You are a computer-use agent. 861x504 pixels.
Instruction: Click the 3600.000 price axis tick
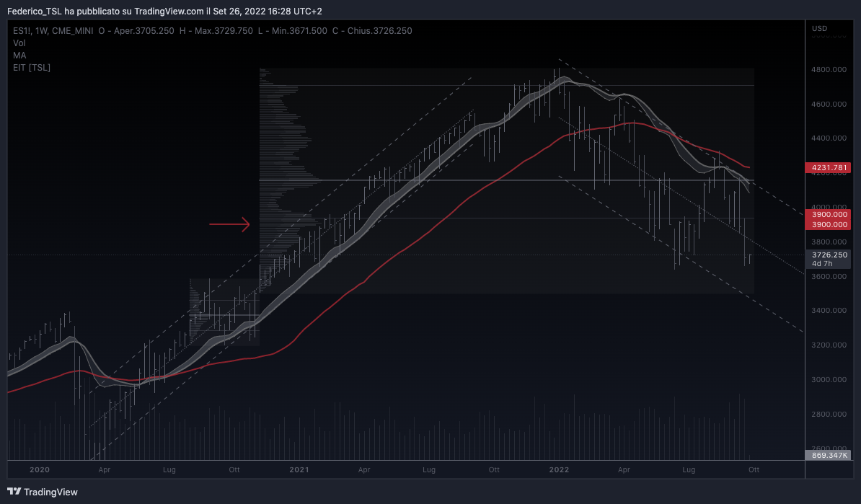[x=829, y=276]
